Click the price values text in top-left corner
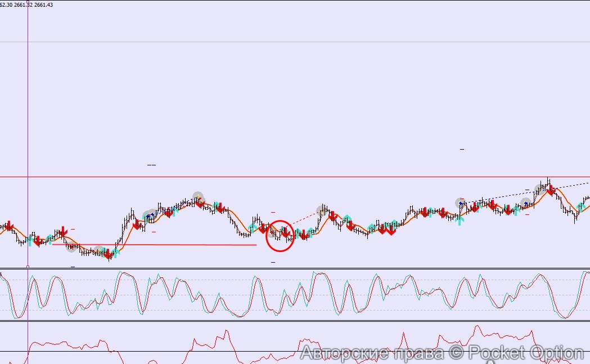590x364 pixels. [x=26, y=5]
